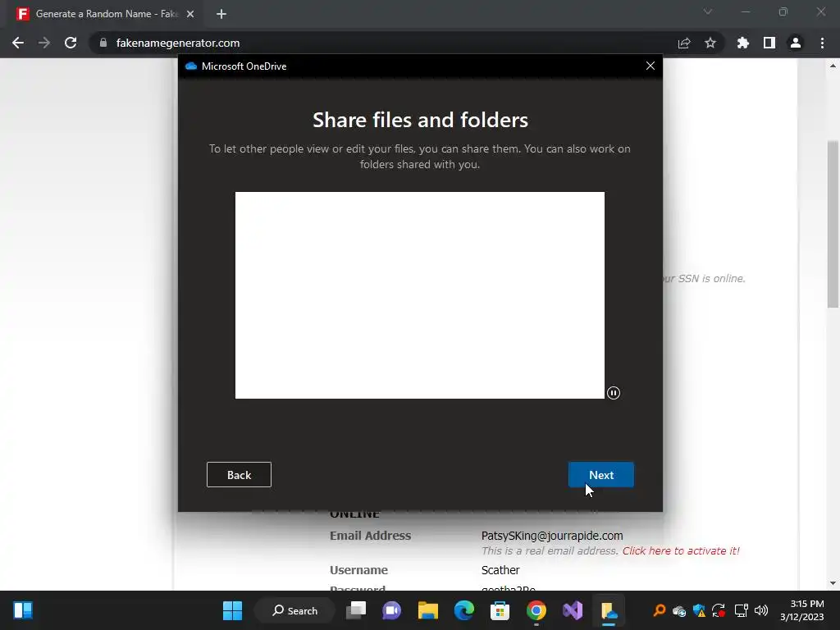Click the sync update tray icon
The height and width of the screenshot is (630, 840).
tap(719, 610)
